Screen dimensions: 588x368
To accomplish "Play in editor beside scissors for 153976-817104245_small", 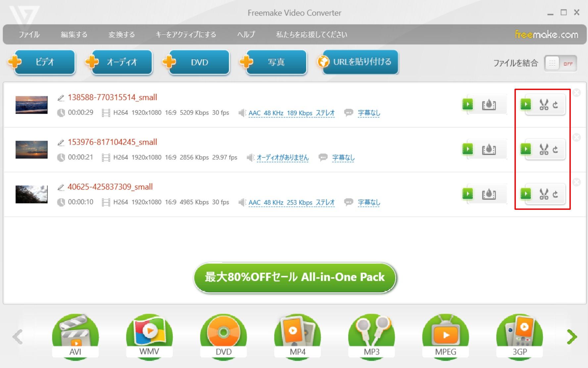I will [x=525, y=149].
